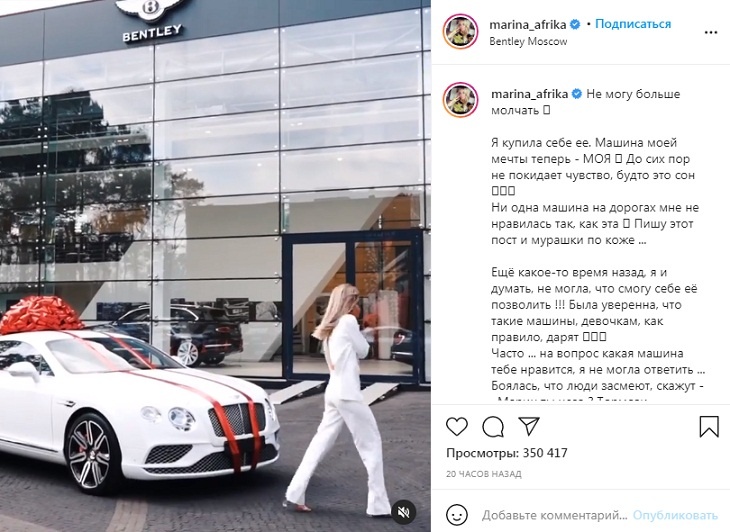The width and height of the screenshot is (730, 532).
Task: Share post with paper plane icon
Action: (x=529, y=426)
